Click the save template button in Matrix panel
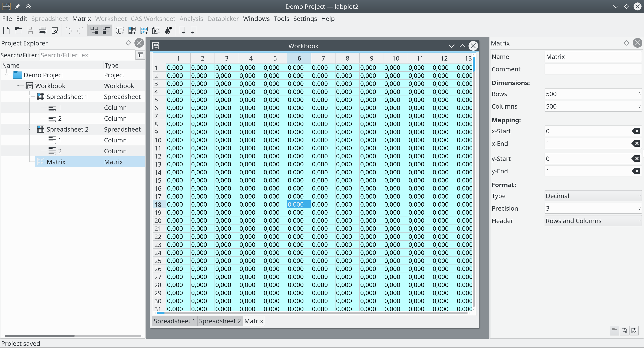The height and width of the screenshot is (348, 644). [624, 331]
